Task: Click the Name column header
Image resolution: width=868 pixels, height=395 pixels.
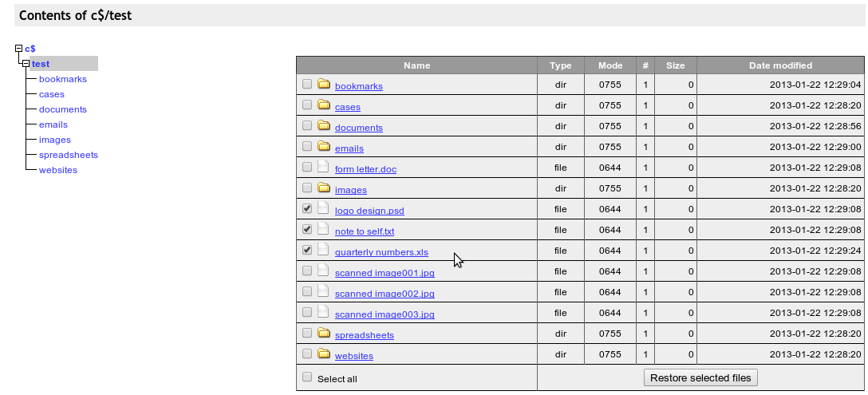Action: coord(416,65)
